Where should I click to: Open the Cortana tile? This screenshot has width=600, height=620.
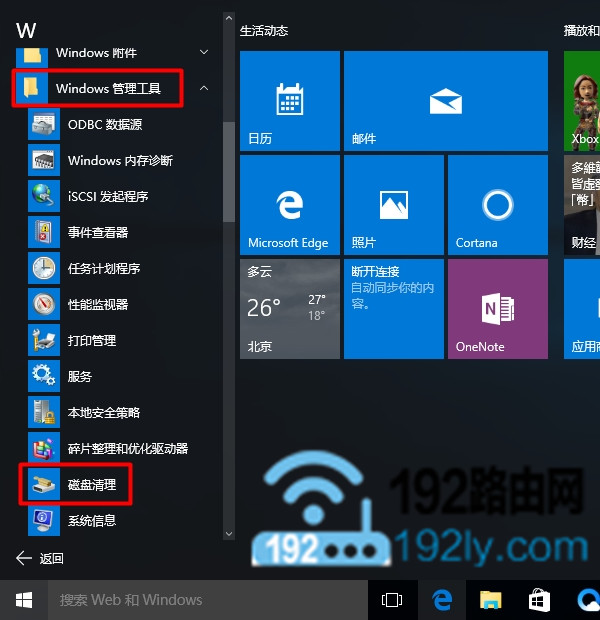[498, 205]
